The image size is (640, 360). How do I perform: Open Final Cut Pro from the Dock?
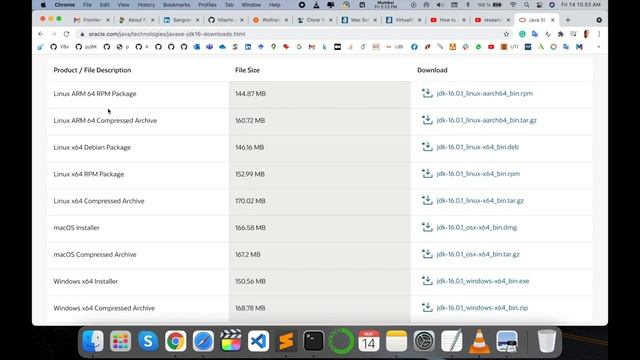[231, 341]
